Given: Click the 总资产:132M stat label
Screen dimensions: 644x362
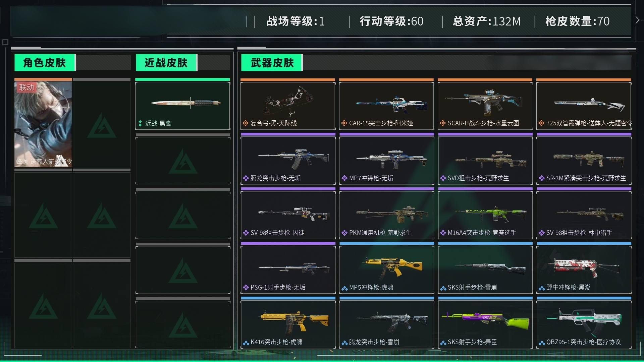Looking at the screenshot, I should [487, 21].
